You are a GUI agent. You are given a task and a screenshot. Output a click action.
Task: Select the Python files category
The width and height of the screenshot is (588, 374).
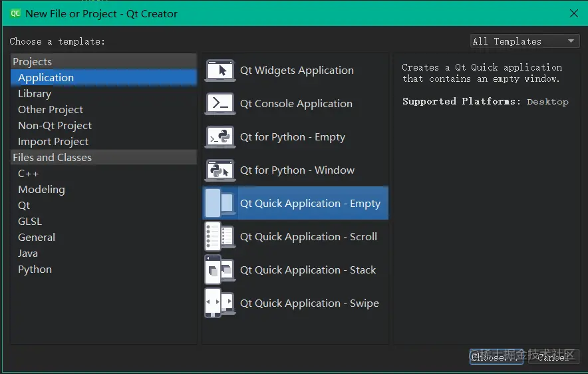104,270
